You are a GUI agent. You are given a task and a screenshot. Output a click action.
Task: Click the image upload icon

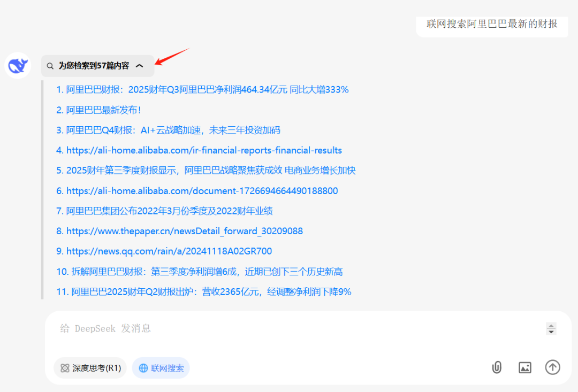click(x=524, y=367)
